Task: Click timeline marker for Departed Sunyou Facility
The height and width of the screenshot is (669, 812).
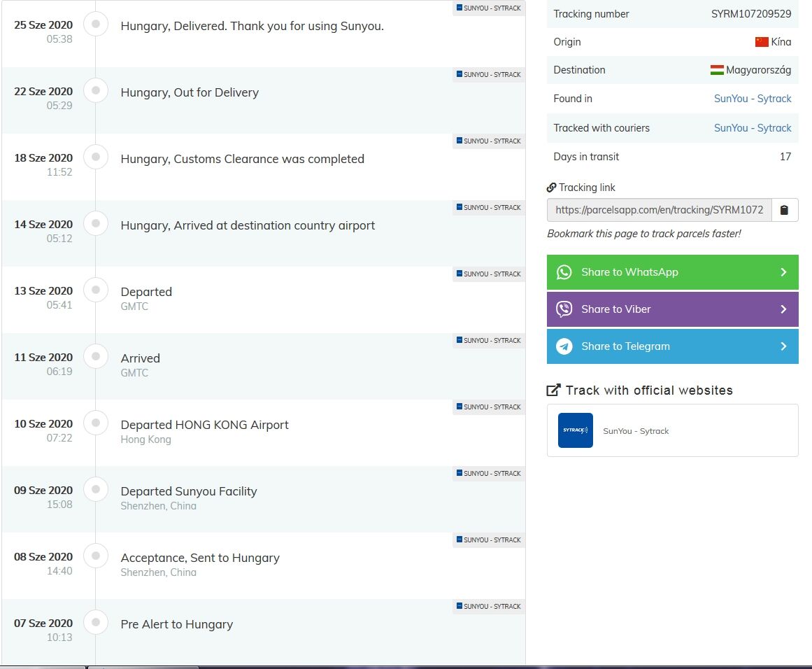Action: tap(96, 489)
